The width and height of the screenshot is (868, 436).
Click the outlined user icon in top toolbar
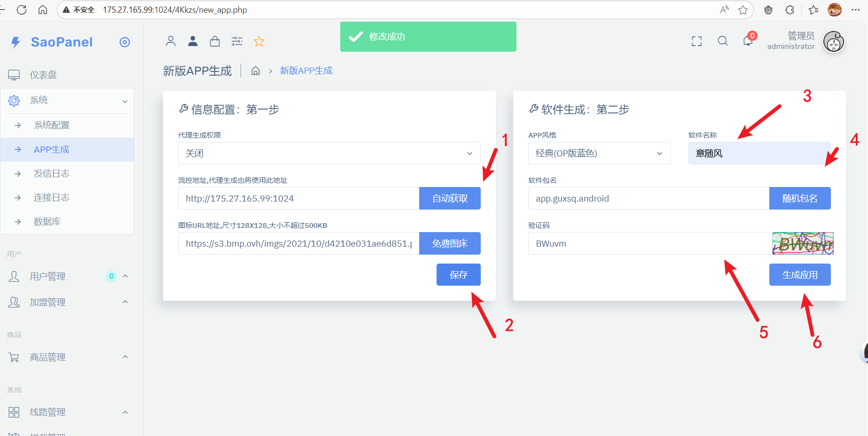[x=171, y=41]
